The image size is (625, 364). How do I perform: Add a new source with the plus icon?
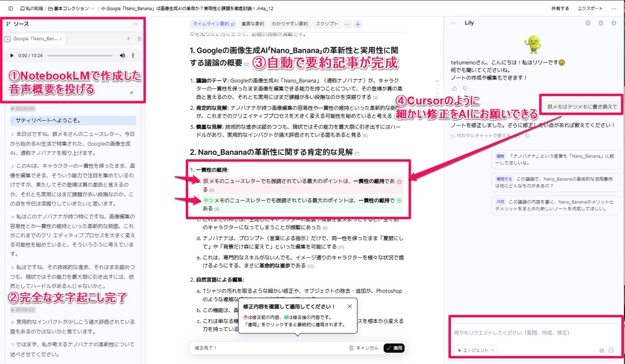128,38
